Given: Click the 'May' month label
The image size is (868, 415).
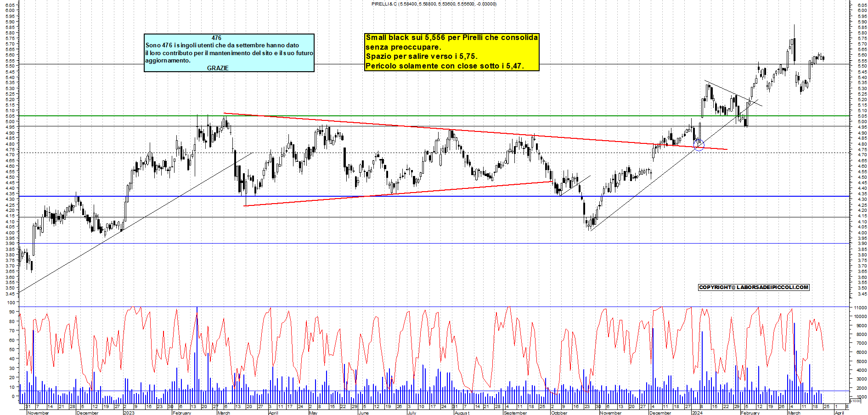Looking at the screenshot, I should [x=313, y=413].
